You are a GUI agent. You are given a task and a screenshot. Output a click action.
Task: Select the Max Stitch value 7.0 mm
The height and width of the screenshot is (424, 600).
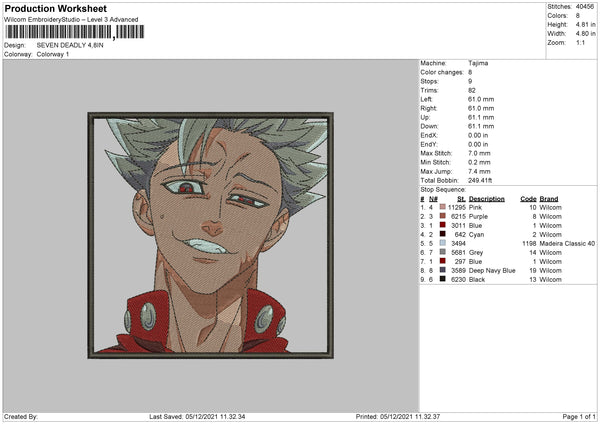click(x=479, y=153)
